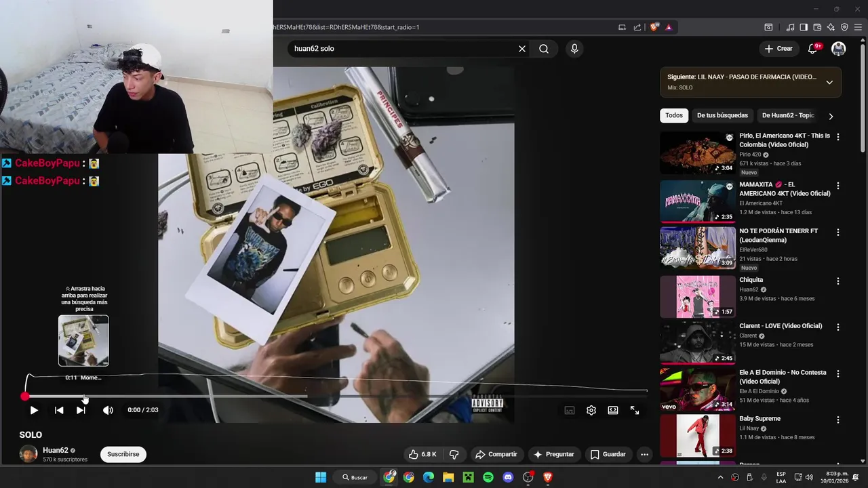The height and width of the screenshot is (488, 868).
Task: Click the Huan62 channel avatar
Action: (28, 454)
